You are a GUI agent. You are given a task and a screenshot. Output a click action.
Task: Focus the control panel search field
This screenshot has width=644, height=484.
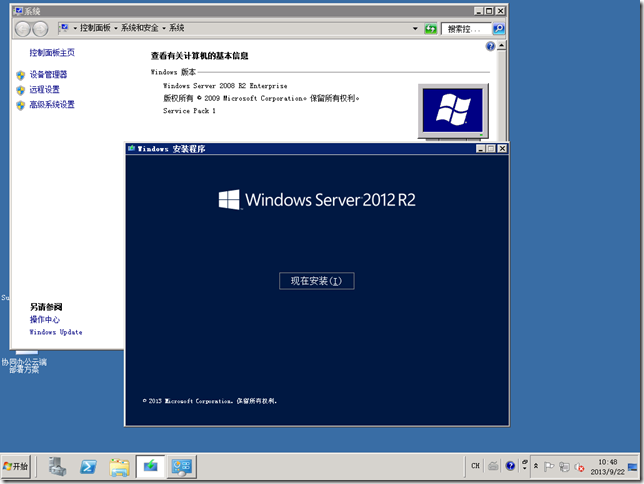(x=466, y=28)
